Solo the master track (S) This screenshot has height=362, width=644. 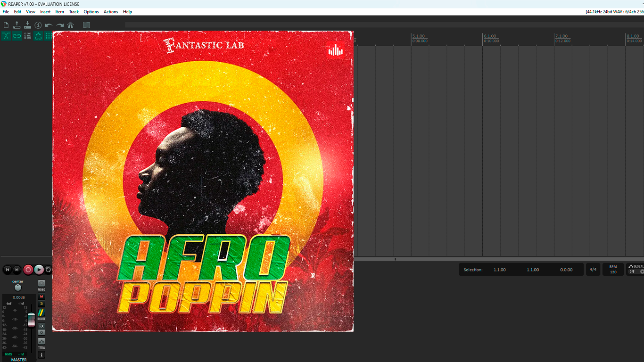[x=41, y=304]
